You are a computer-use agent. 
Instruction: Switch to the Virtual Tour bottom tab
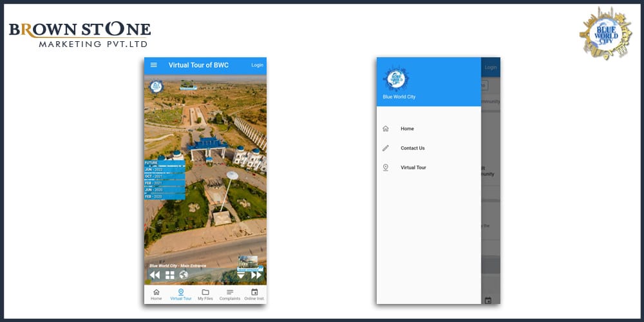coord(181,294)
